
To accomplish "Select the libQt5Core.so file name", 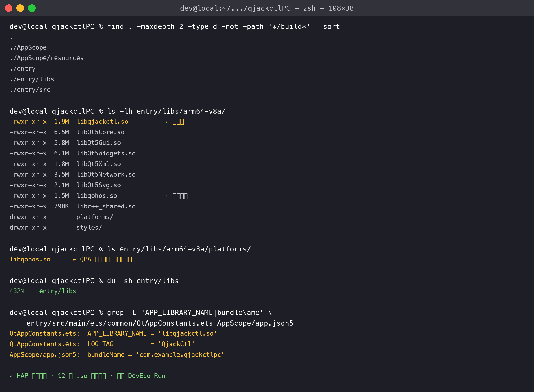I will pyautogui.click(x=100, y=132).
